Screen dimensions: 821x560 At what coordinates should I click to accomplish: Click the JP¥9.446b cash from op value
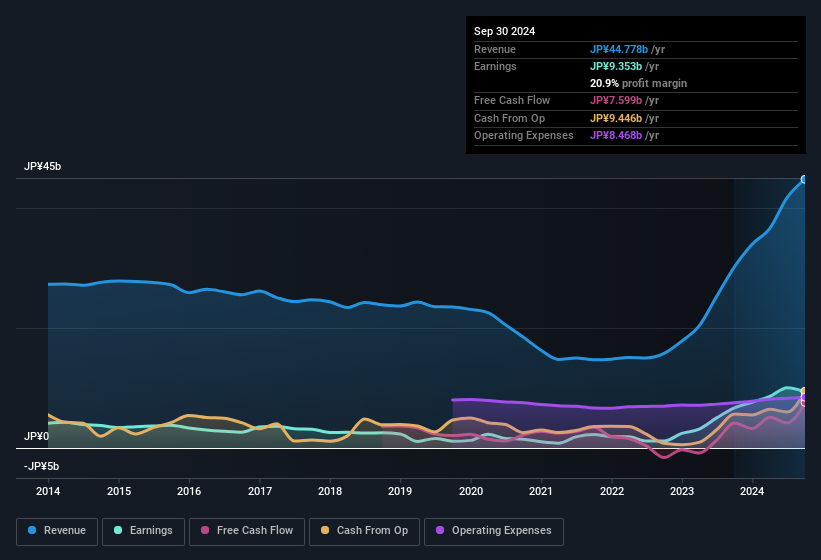point(616,118)
